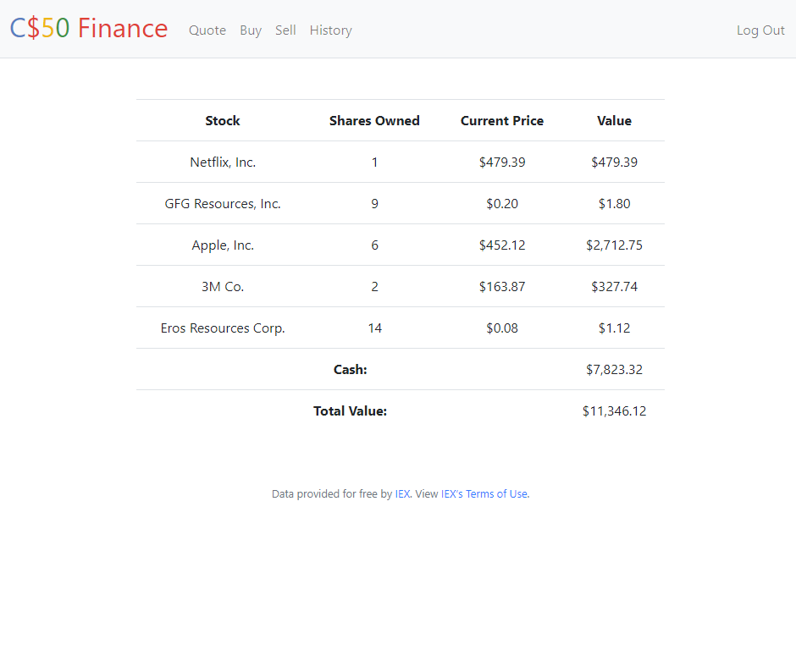Select Eros Resources Corp. stock name
796x672 pixels.
[223, 328]
